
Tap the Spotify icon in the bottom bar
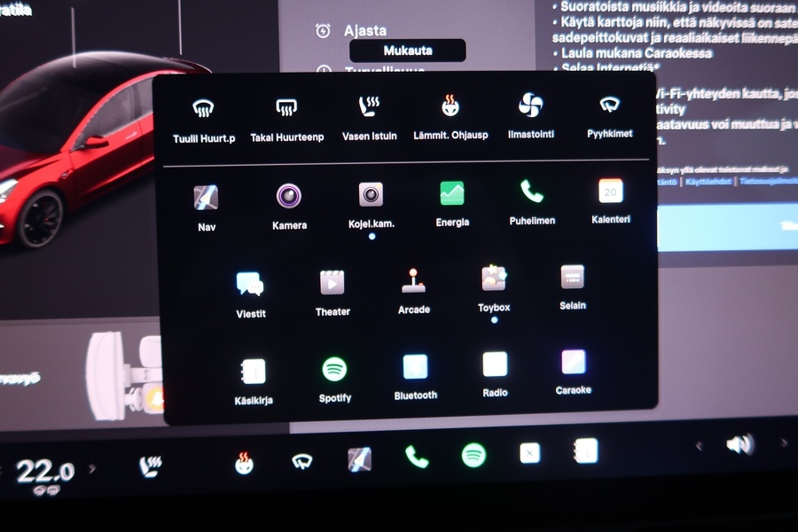pos(473,455)
